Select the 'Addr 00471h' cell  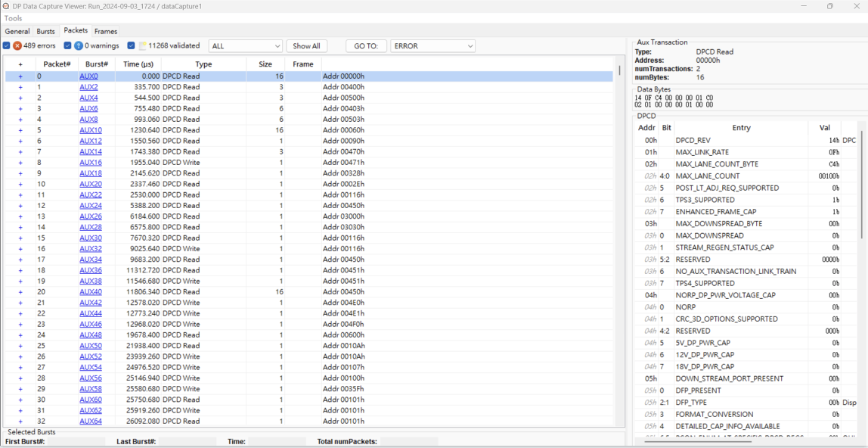click(343, 163)
